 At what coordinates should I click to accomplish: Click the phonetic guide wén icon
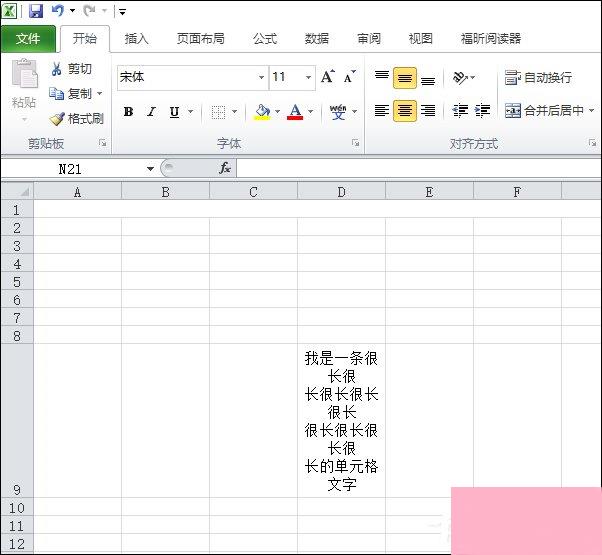[338, 112]
